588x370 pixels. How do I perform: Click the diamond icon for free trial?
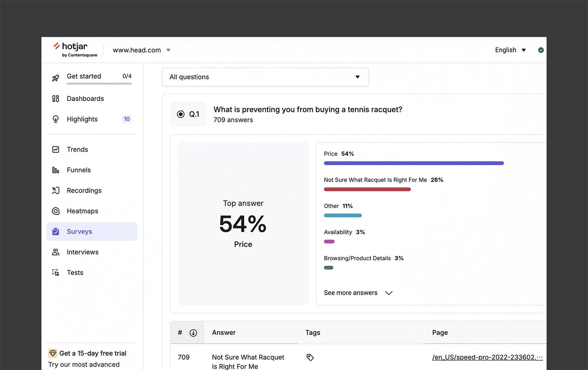click(53, 353)
